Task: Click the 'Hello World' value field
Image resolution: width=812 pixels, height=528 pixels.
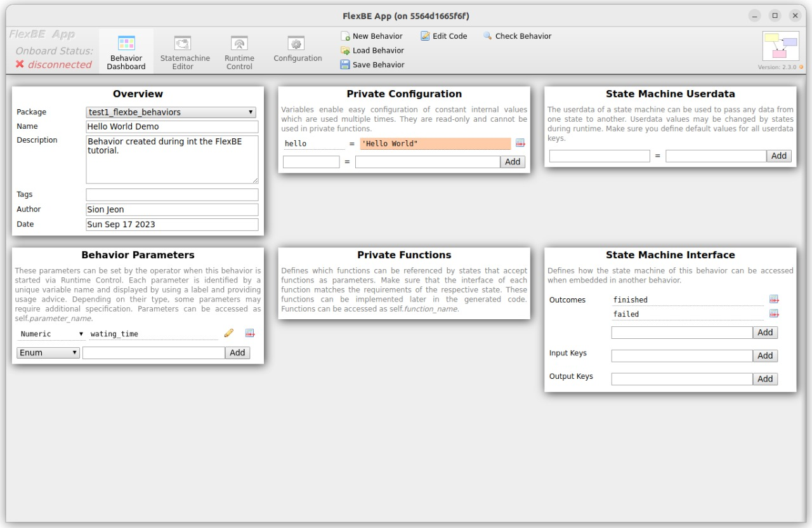Action: click(x=435, y=144)
